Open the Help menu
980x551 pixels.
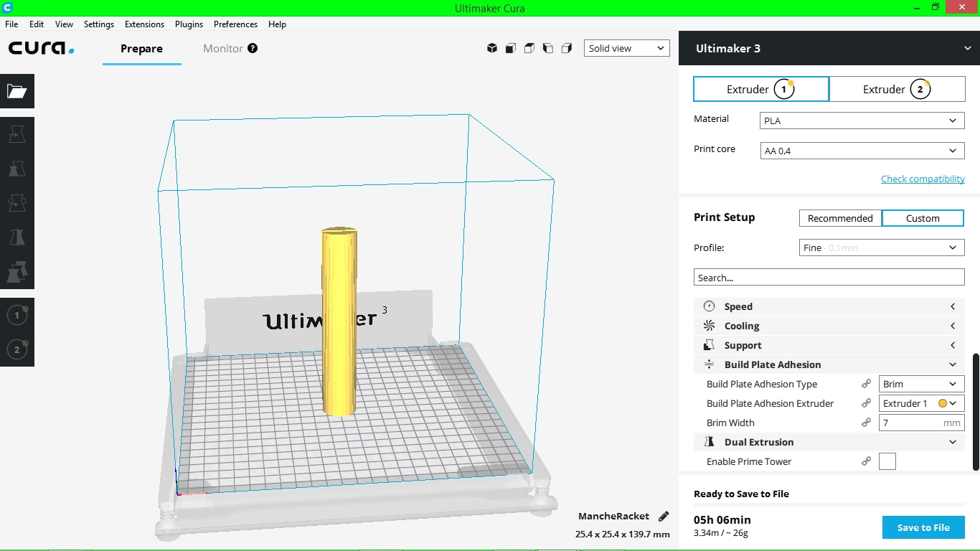(277, 24)
